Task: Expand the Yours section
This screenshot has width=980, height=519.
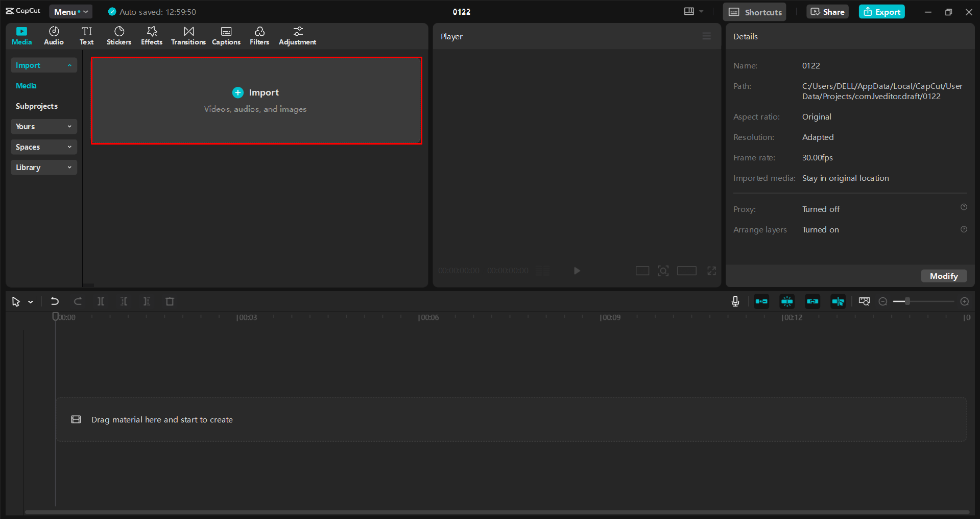Action: (x=43, y=126)
